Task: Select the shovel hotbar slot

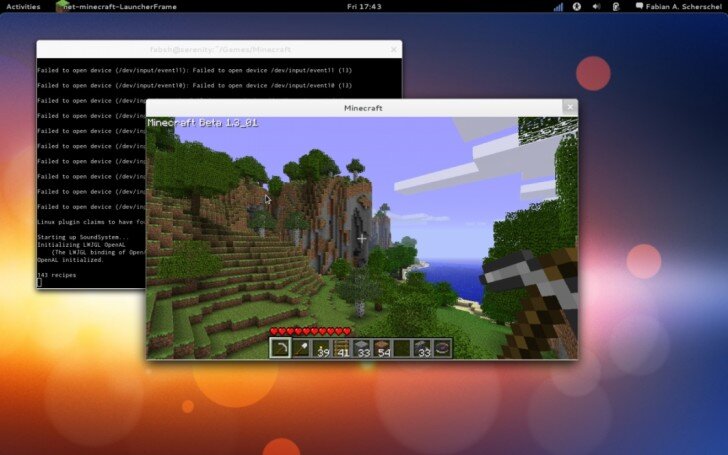Action: pyautogui.click(x=300, y=348)
